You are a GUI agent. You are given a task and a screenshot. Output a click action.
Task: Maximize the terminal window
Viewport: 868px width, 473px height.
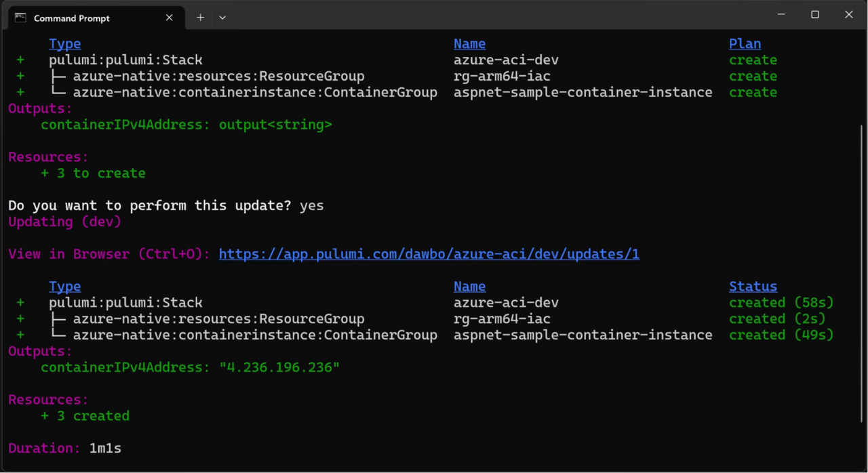click(815, 15)
